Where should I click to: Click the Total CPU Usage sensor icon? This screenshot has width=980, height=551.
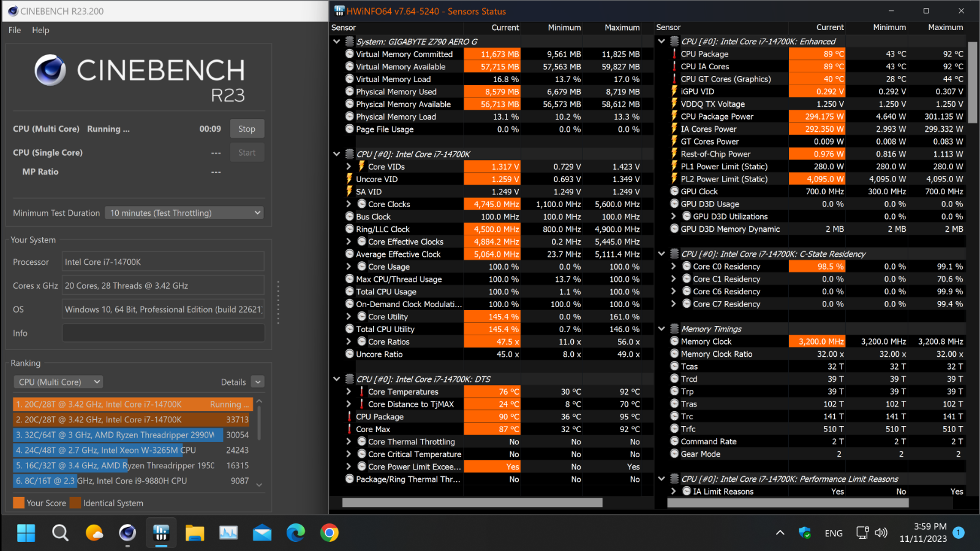(x=350, y=291)
